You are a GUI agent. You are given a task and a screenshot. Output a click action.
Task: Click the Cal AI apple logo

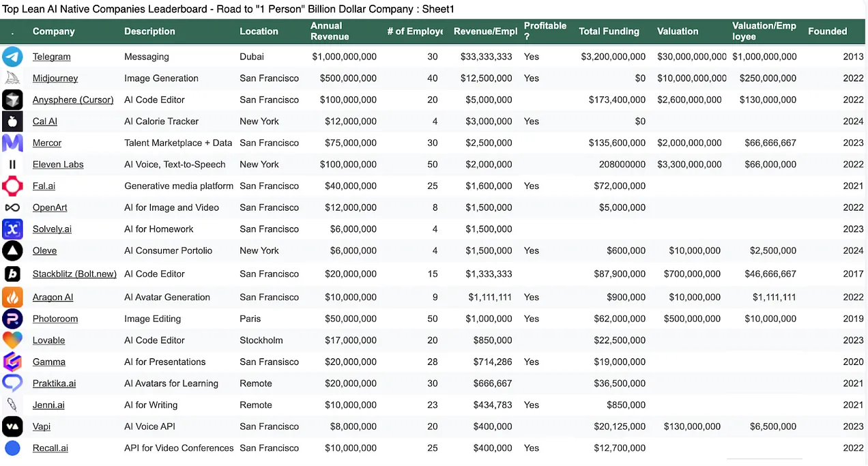tap(12, 121)
